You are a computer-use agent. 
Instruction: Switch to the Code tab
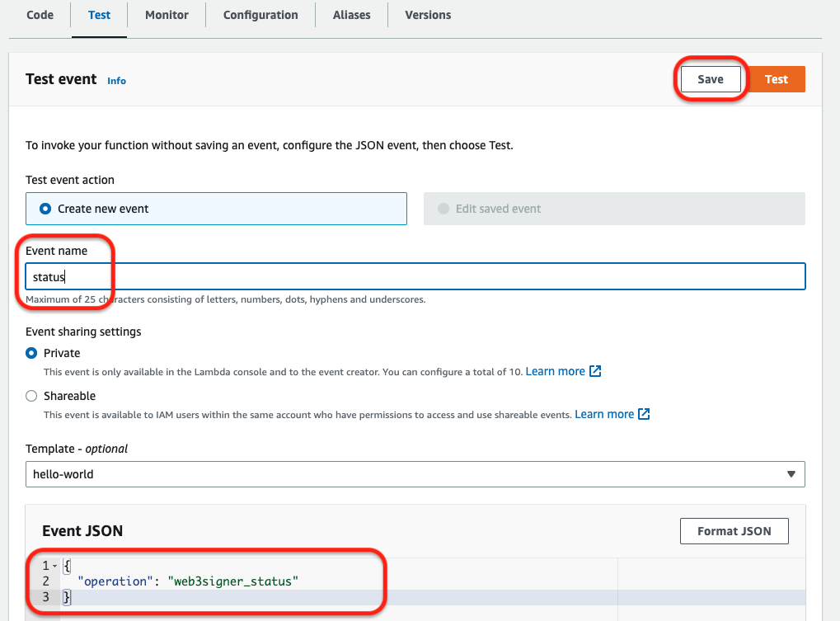tap(40, 15)
